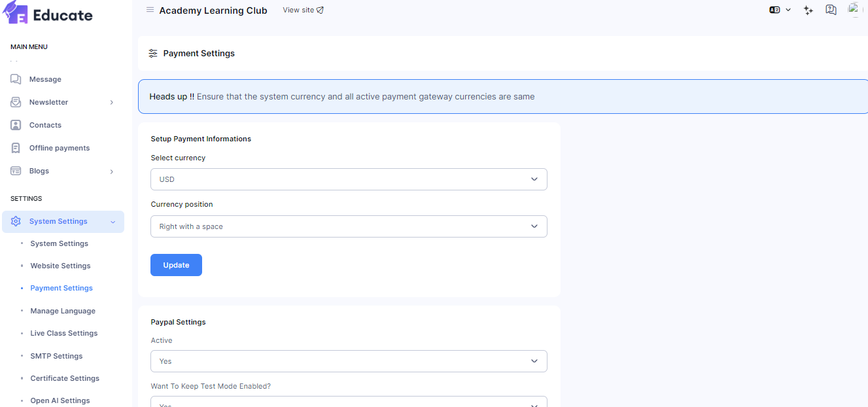868x407 pixels.
Task: Open SMTP Settings page
Action: pos(56,356)
